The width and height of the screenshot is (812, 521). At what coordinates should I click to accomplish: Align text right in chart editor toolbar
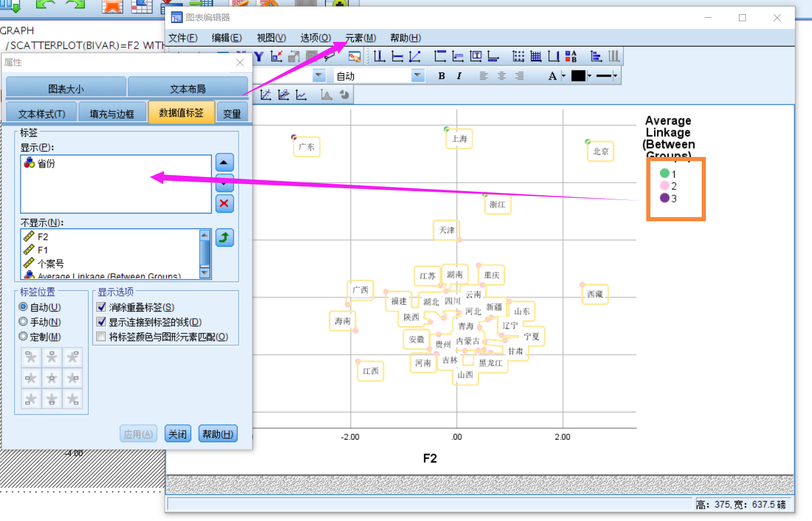520,76
